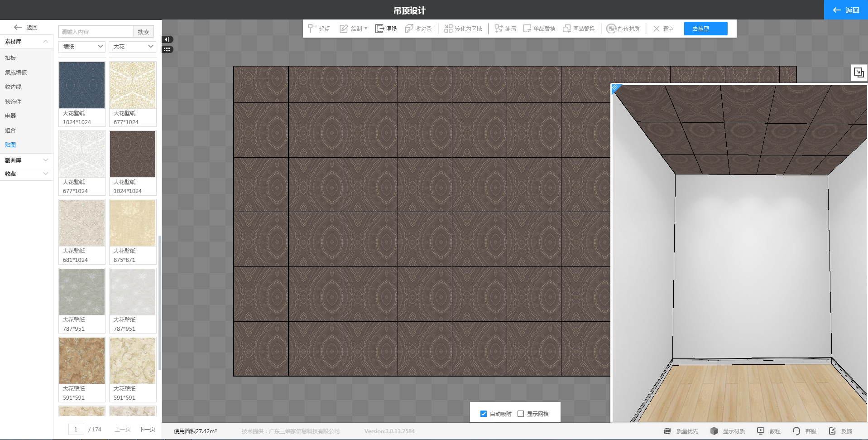Select the 收边条 edge strip tool
Image resolution: width=868 pixels, height=440 pixels.
[x=418, y=29]
